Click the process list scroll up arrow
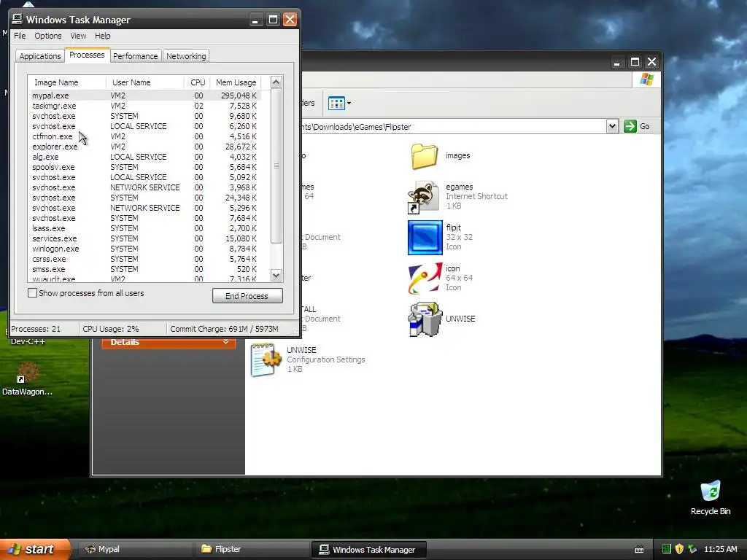Viewport: 747px width, 560px height. [276, 82]
